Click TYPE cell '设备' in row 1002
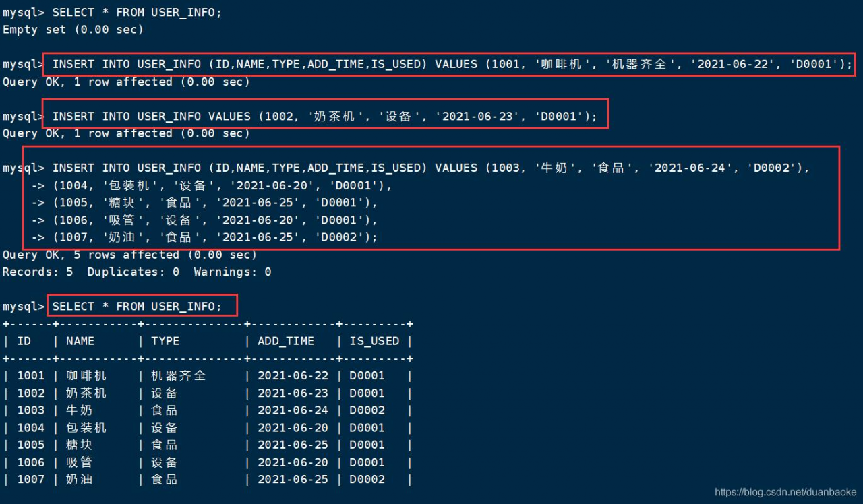The height and width of the screenshot is (504, 863). (165, 393)
